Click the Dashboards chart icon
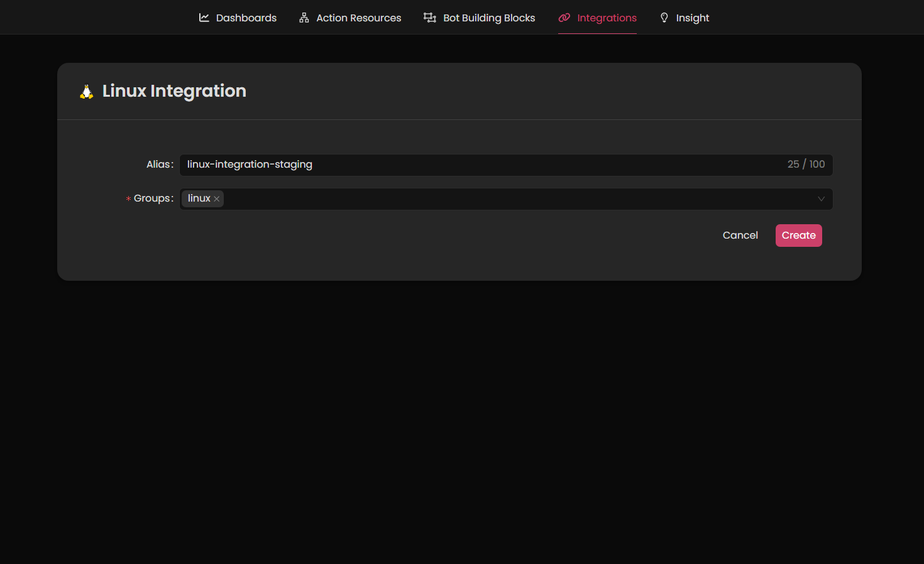This screenshot has height=564, width=924. pos(204,18)
